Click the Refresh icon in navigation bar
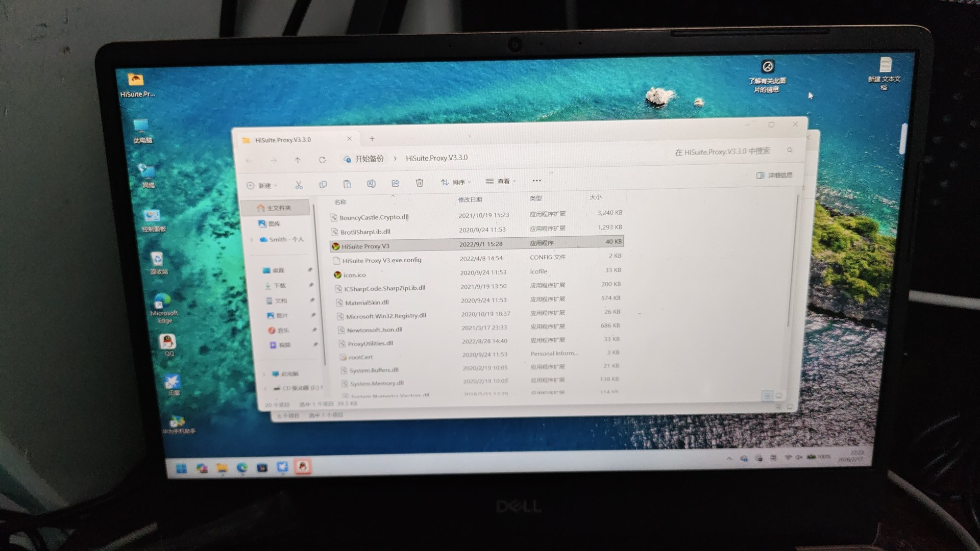Image resolution: width=980 pixels, height=551 pixels. pos(322,160)
